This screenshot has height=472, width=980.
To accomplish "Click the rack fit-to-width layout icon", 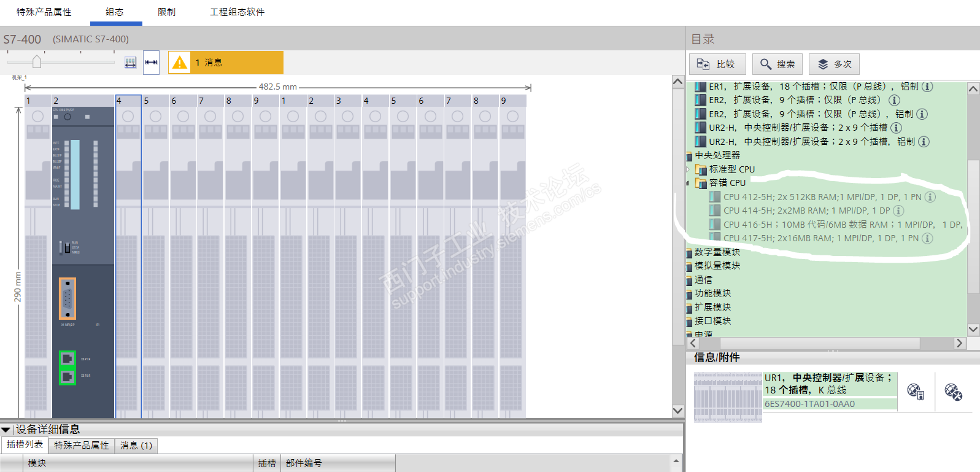I will coord(130,63).
